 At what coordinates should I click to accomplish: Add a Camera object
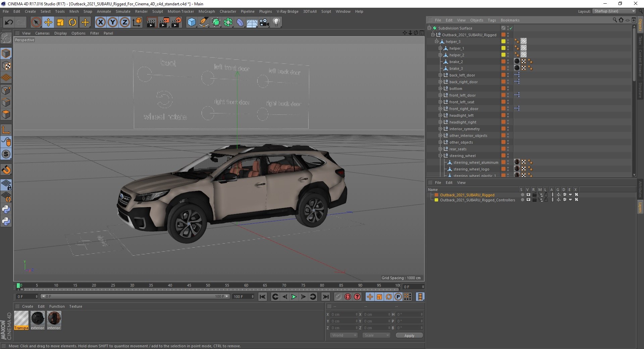point(264,22)
